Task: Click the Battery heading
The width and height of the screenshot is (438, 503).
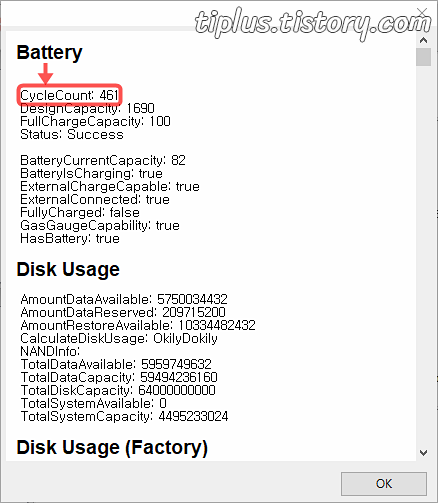Action: 49,52
